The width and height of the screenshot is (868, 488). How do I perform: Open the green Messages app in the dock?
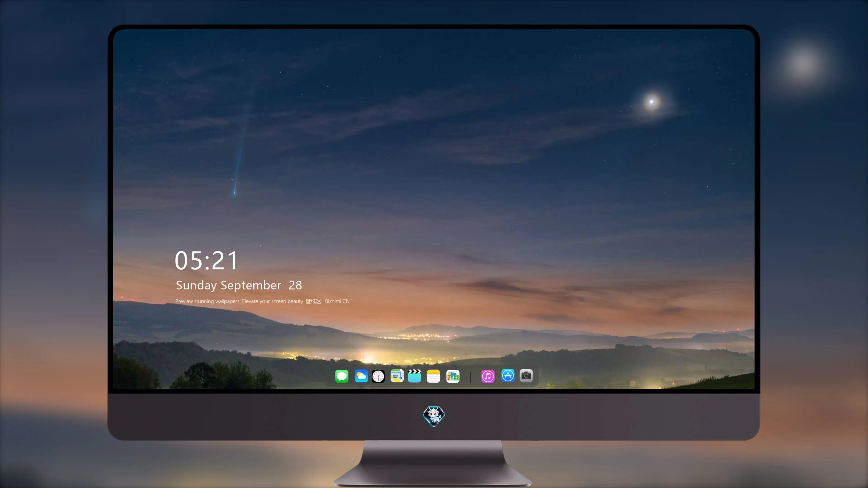(x=342, y=376)
